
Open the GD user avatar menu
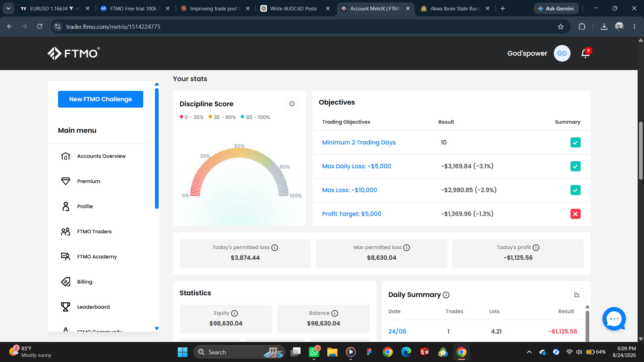coord(562,53)
